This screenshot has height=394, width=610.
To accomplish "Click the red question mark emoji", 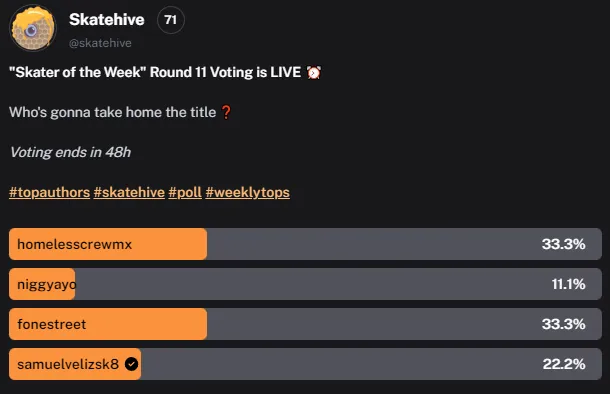I will tap(226, 112).
